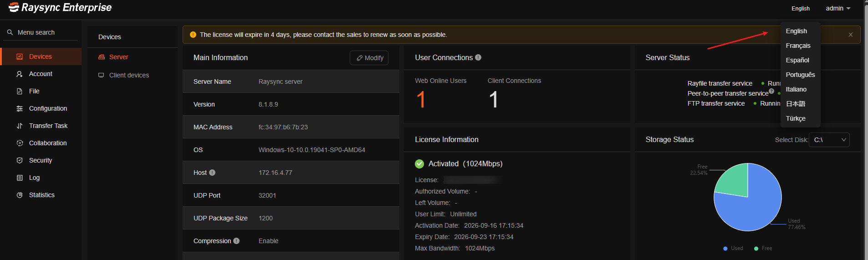Open Statistics in the sidebar

tap(41, 195)
